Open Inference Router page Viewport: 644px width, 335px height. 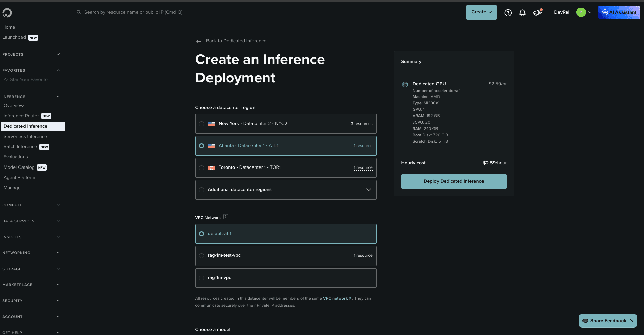point(21,116)
